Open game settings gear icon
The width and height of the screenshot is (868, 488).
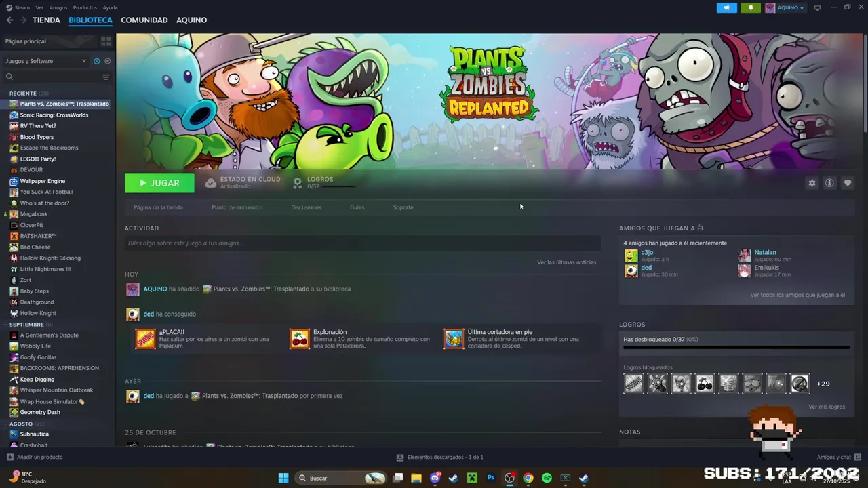(x=812, y=183)
